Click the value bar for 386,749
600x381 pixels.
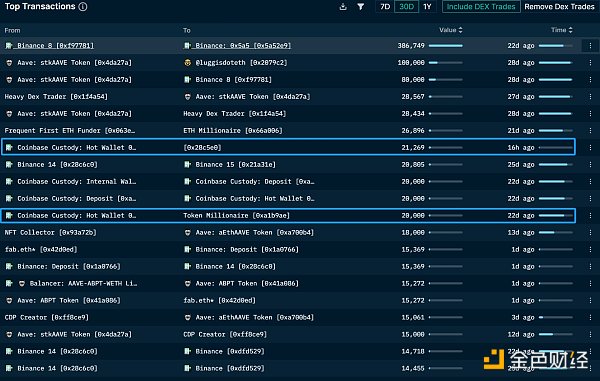tap(445, 46)
